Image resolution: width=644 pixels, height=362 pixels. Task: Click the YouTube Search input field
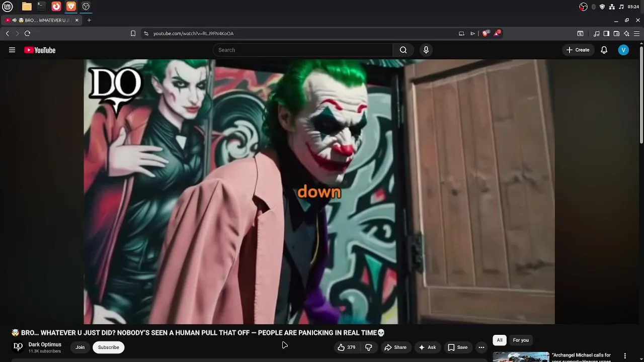click(303, 50)
